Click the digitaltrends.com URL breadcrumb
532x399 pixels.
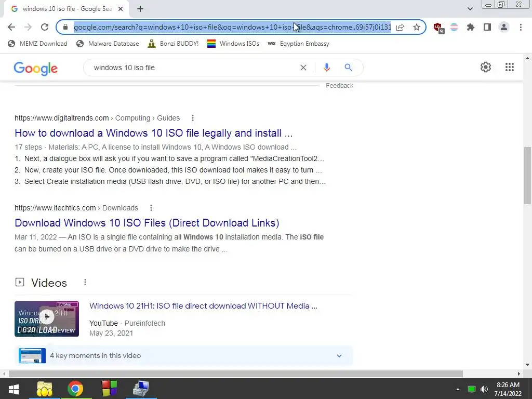[97, 118]
